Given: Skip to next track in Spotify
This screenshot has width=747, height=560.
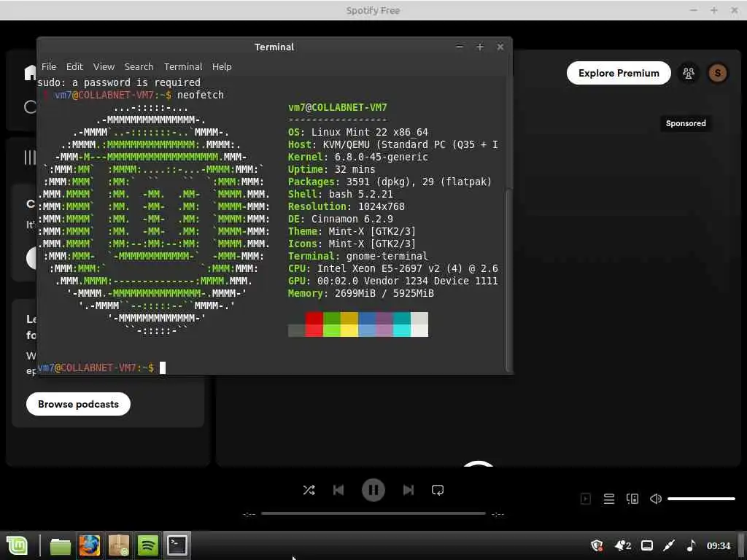Looking at the screenshot, I should coord(409,490).
